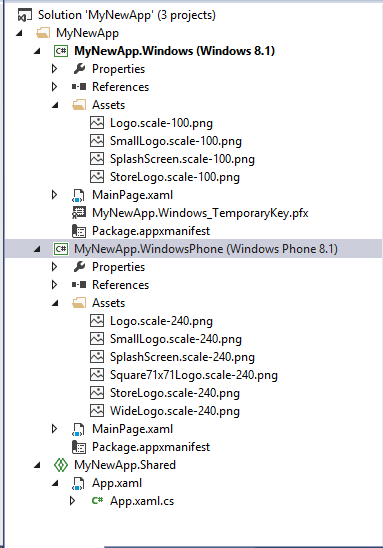Click the References icon under MyNewApp.Windows
Screen dimensions: 383x548
point(79,87)
